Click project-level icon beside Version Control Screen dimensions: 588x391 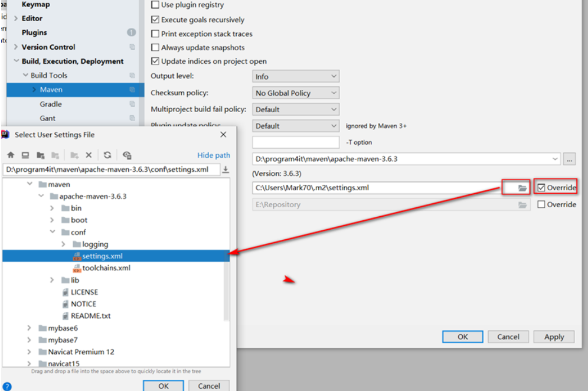pyautogui.click(x=132, y=47)
